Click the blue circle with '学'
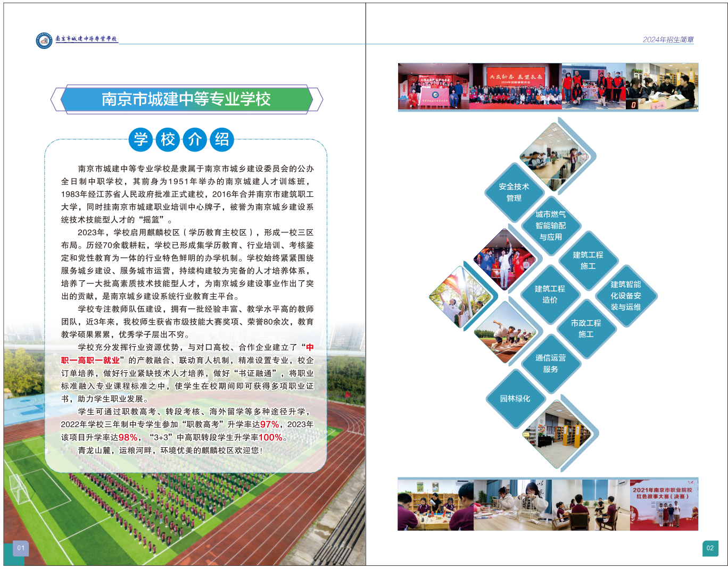Viewport: 728px width, 569px height. (x=140, y=139)
